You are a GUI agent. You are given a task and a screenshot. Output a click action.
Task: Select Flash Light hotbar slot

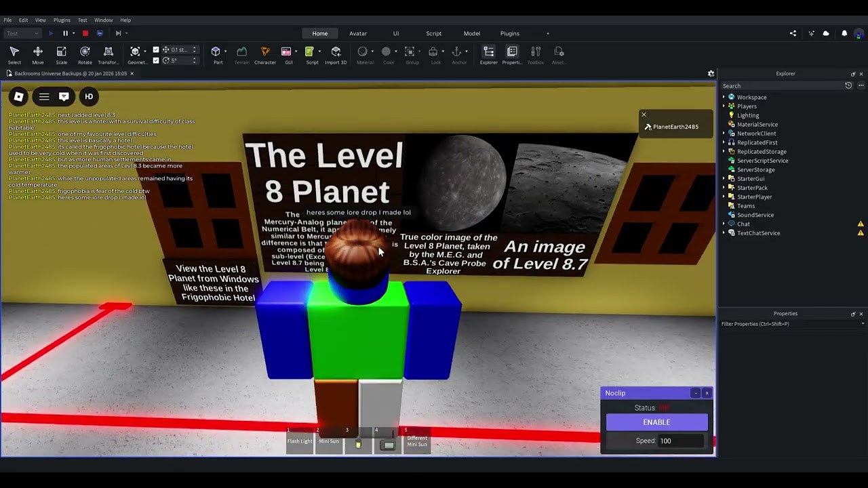click(x=300, y=441)
